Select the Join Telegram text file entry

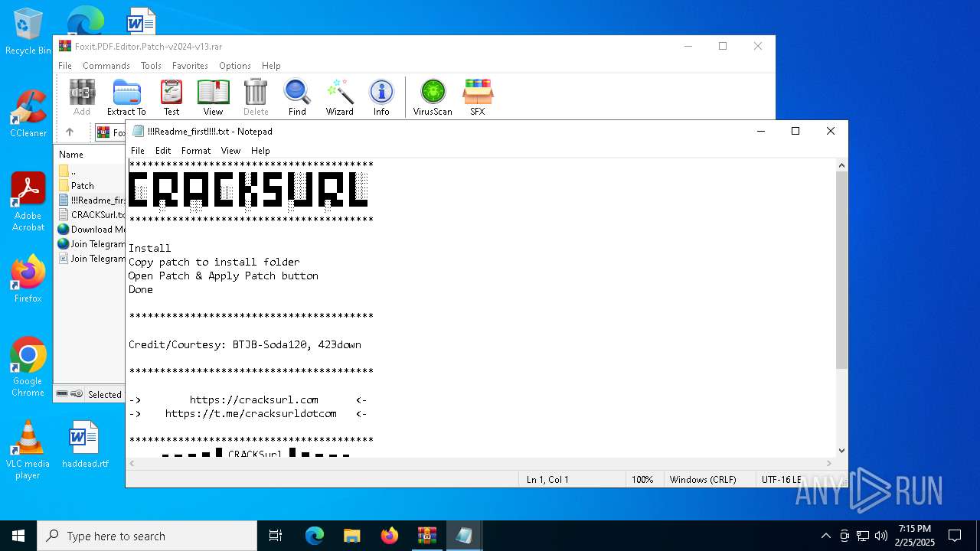tap(91, 259)
